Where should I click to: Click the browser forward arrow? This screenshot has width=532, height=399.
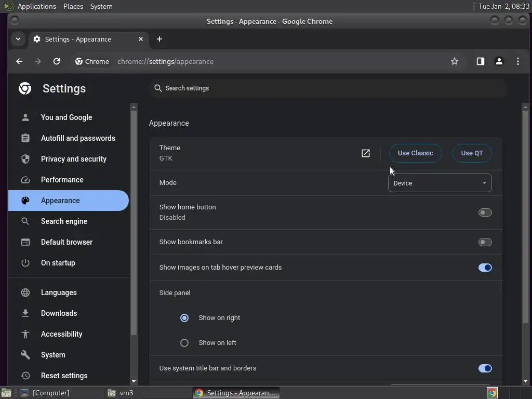click(38, 61)
